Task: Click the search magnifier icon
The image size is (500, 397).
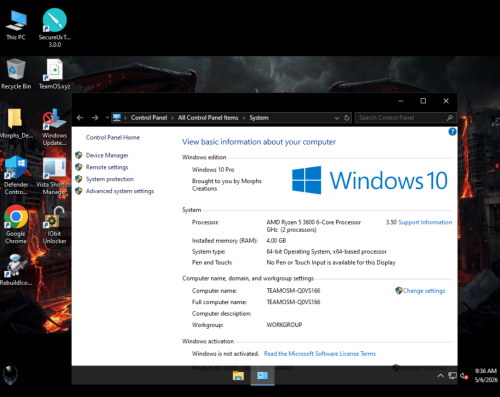Action: pos(449,118)
